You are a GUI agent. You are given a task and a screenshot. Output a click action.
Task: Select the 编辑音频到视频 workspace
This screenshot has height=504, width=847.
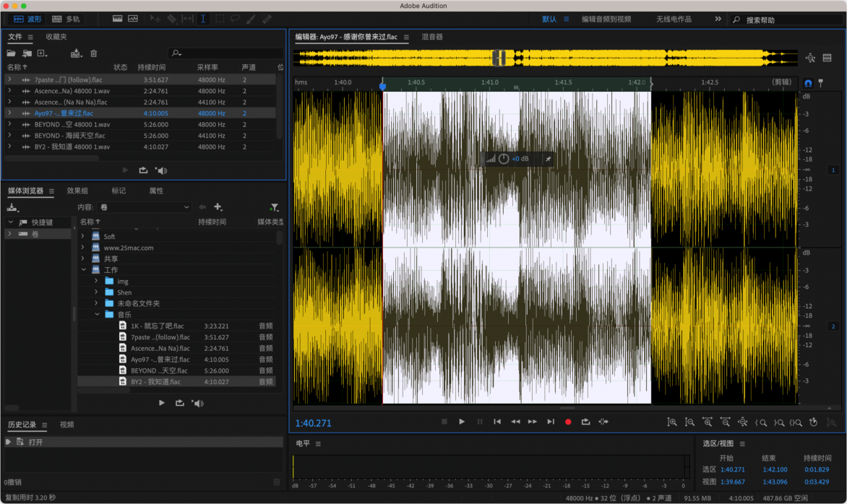tap(606, 19)
